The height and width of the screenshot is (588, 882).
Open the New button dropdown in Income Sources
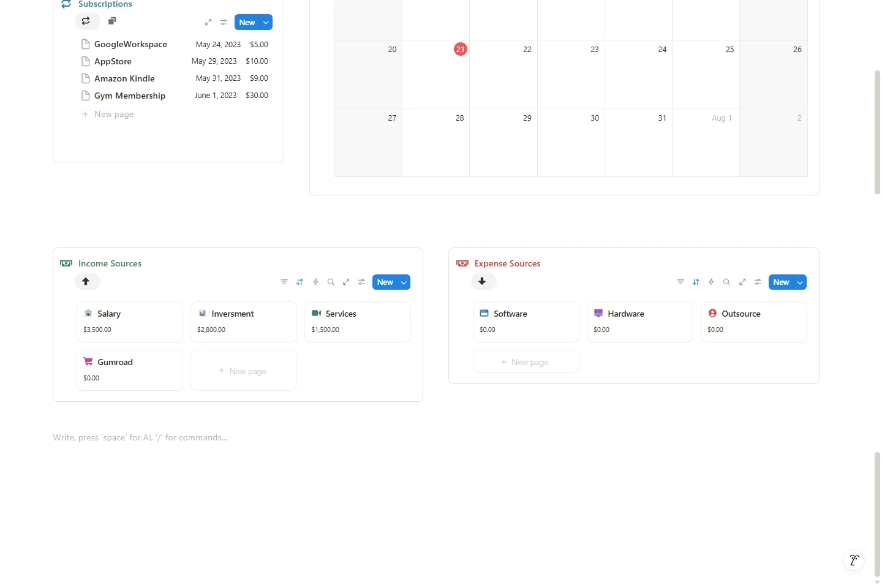point(404,282)
